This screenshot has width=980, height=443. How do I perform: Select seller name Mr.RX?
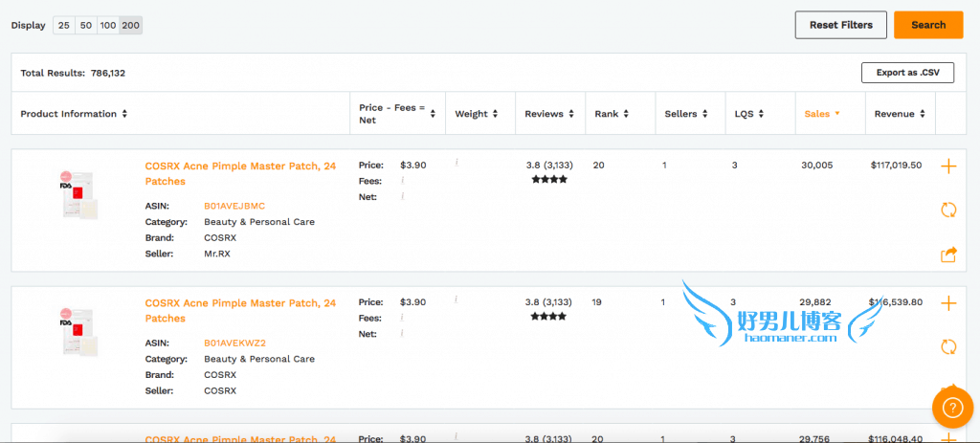(217, 254)
